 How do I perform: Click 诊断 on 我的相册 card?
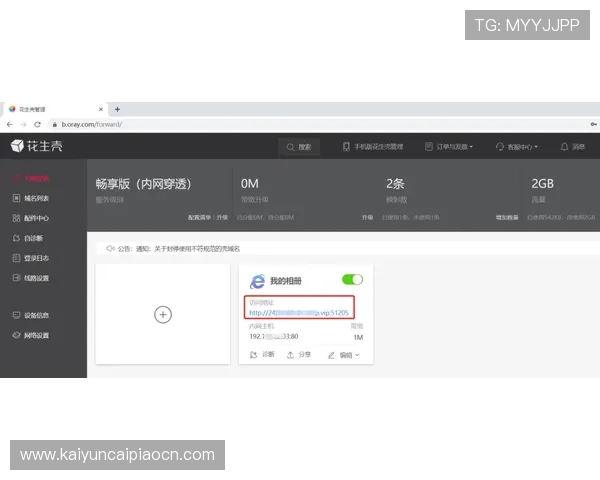point(262,354)
